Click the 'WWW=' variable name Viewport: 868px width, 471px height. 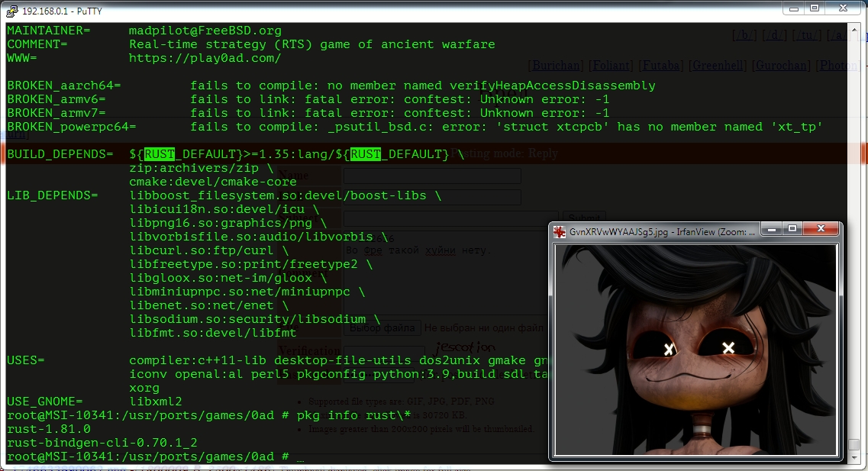(x=22, y=58)
